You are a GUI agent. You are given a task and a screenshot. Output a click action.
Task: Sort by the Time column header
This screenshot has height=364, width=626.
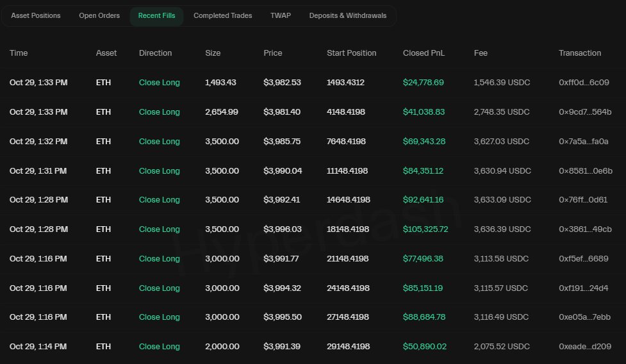coord(19,53)
